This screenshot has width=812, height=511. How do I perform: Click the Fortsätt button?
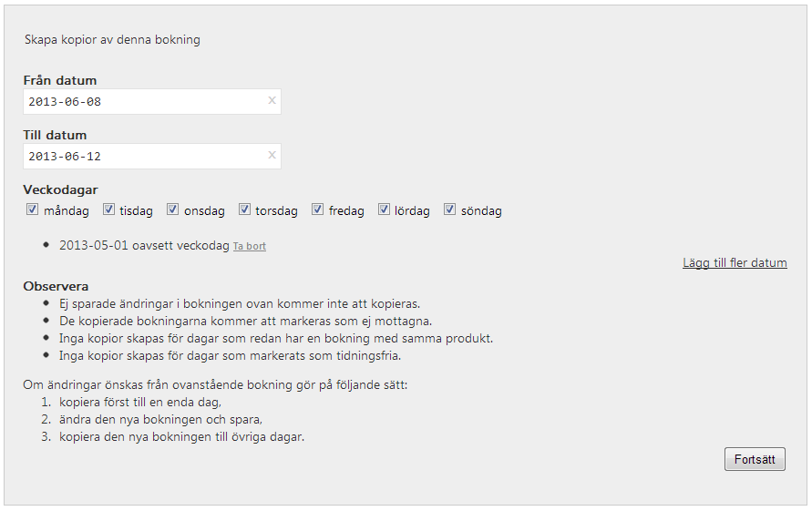click(x=755, y=459)
